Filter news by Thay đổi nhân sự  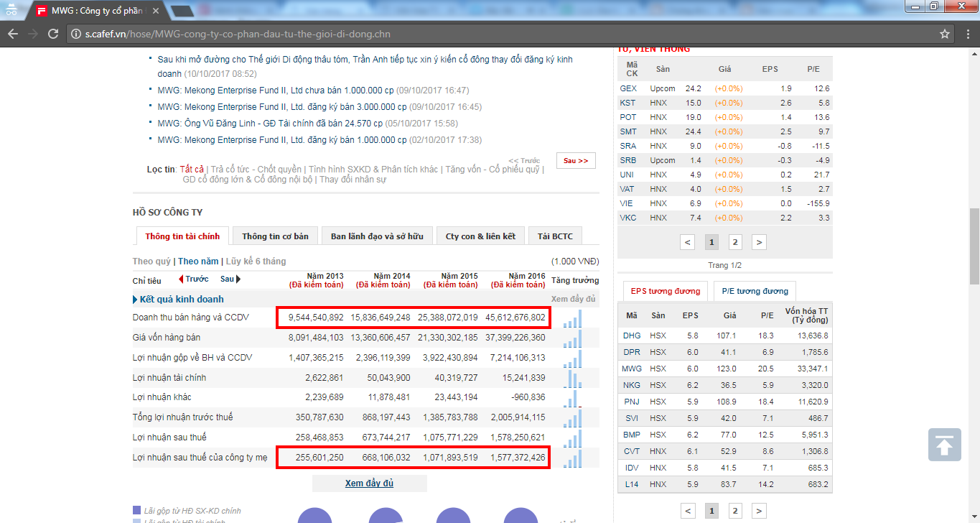(353, 180)
